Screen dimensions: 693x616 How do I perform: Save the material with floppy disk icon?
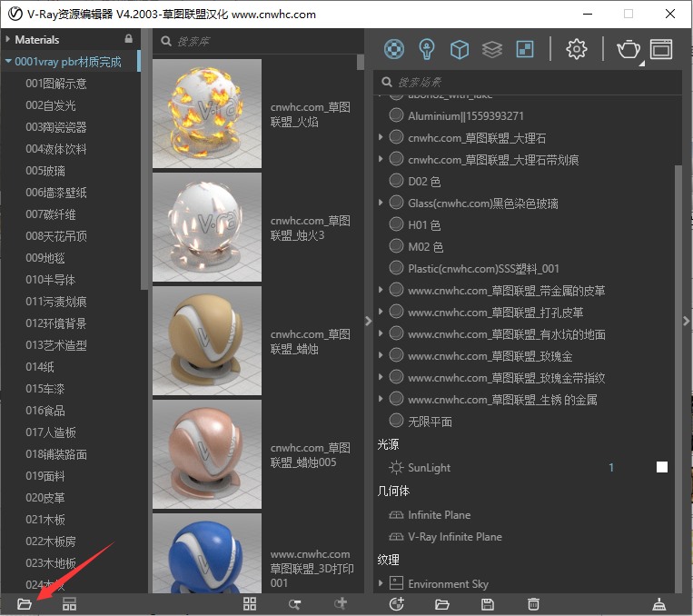pyautogui.click(x=488, y=604)
